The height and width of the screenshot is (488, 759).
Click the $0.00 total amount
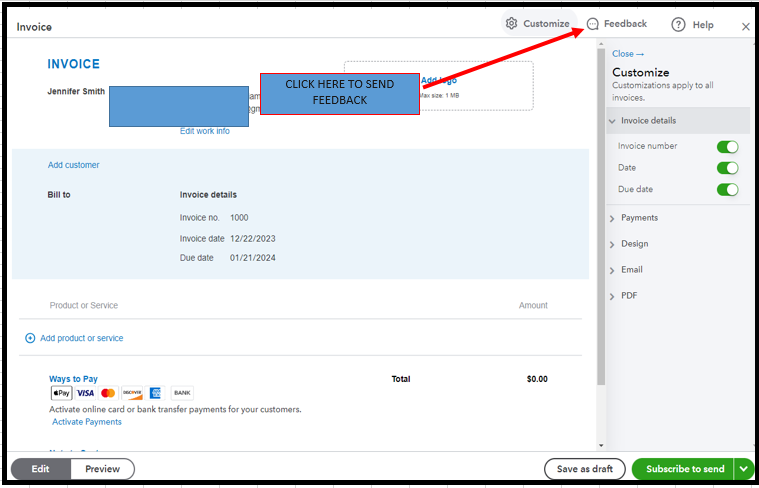coord(537,379)
